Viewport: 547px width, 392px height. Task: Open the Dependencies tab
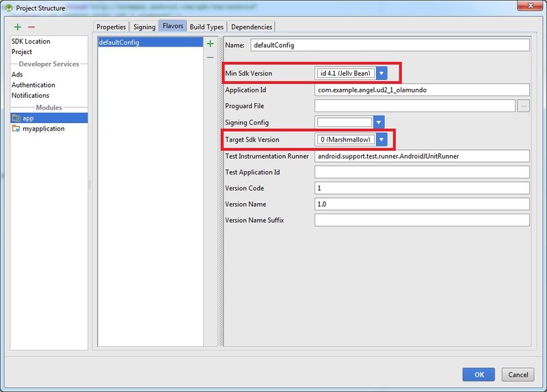tap(251, 27)
